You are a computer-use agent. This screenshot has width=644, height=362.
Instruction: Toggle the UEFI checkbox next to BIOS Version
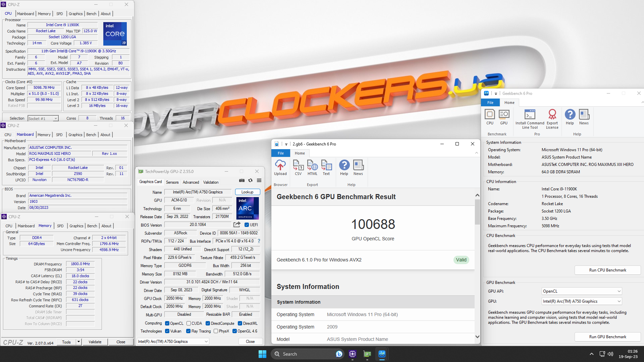click(247, 225)
